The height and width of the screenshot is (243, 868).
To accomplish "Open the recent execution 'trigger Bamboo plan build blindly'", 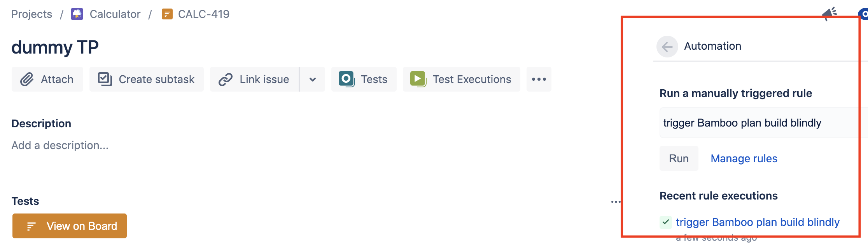I will pyautogui.click(x=758, y=222).
